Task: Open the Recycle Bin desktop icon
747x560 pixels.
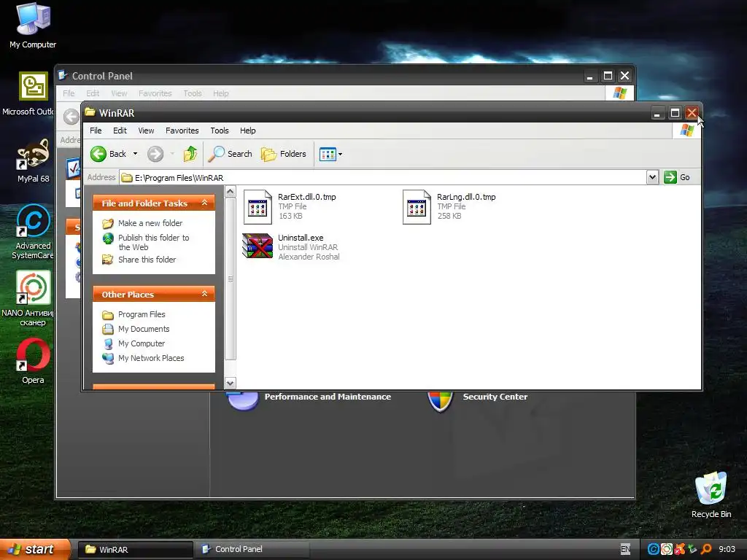Action: pyautogui.click(x=711, y=495)
